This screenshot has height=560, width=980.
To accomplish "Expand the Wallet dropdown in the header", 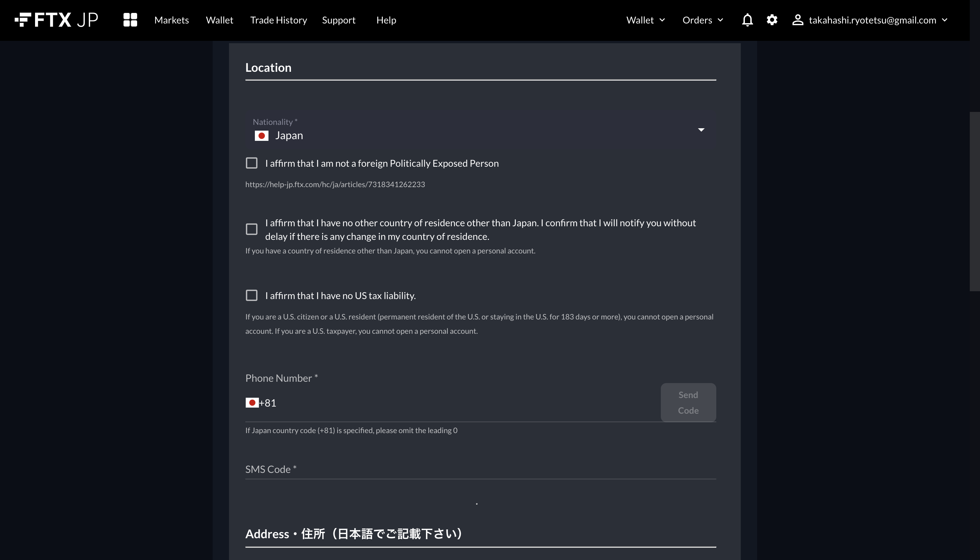I will 645,20.
